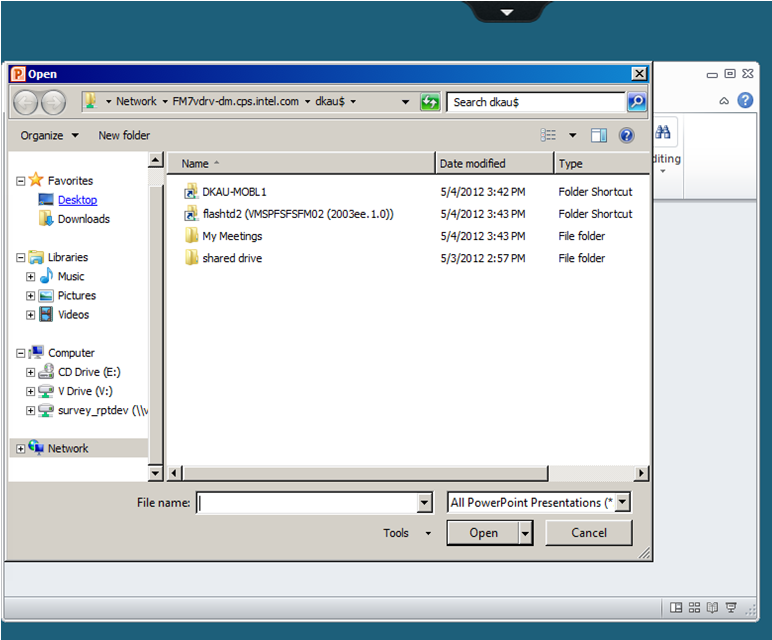Expand the Music library tree node
Viewport: 772px width, 640px height.
pyautogui.click(x=31, y=277)
